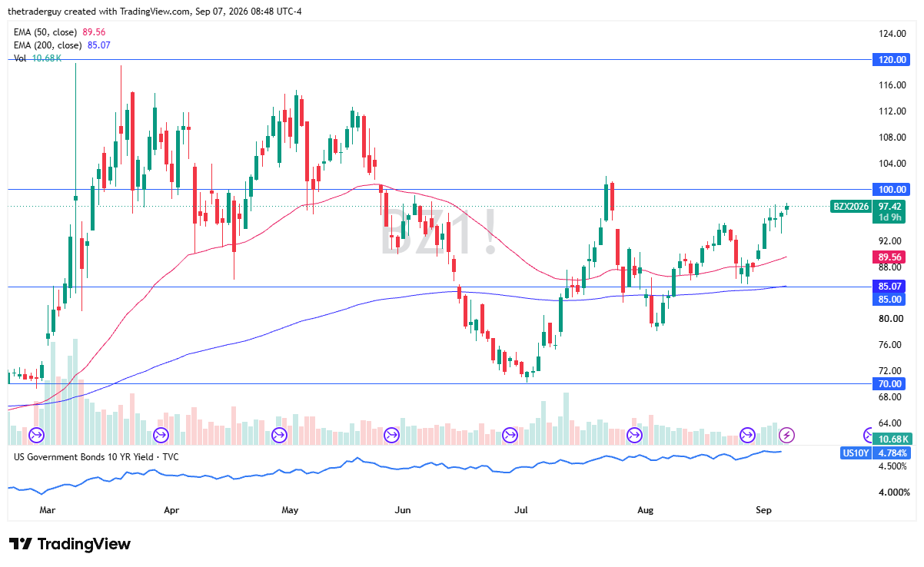Click the 120.00 horizontal line price label
This screenshot has width=924, height=567.
pyautogui.click(x=890, y=59)
